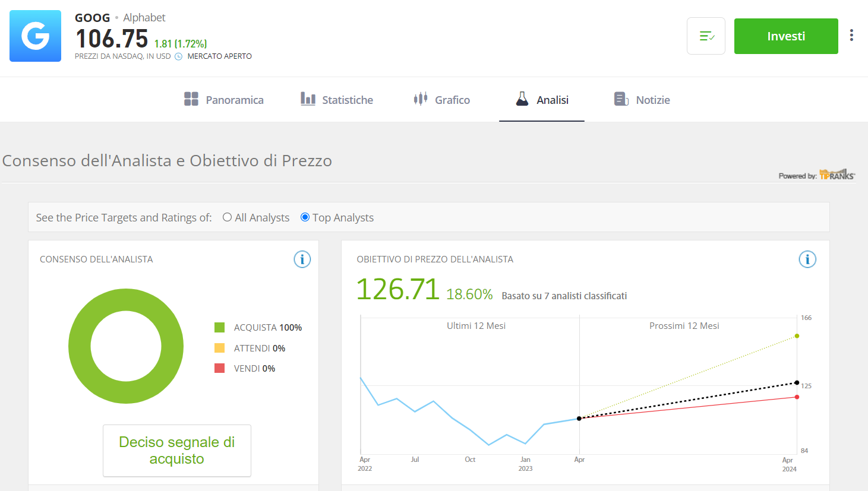The width and height of the screenshot is (868, 491).
Task: Click the Ultimi 12 Mesi chart label
Action: pyautogui.click(x=476, y=326)
